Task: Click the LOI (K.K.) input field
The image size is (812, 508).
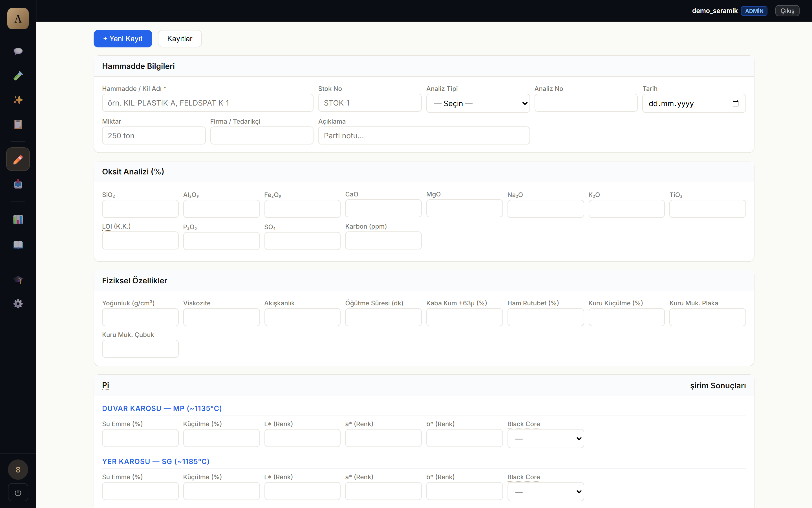Action: click(x=140, y=240)
